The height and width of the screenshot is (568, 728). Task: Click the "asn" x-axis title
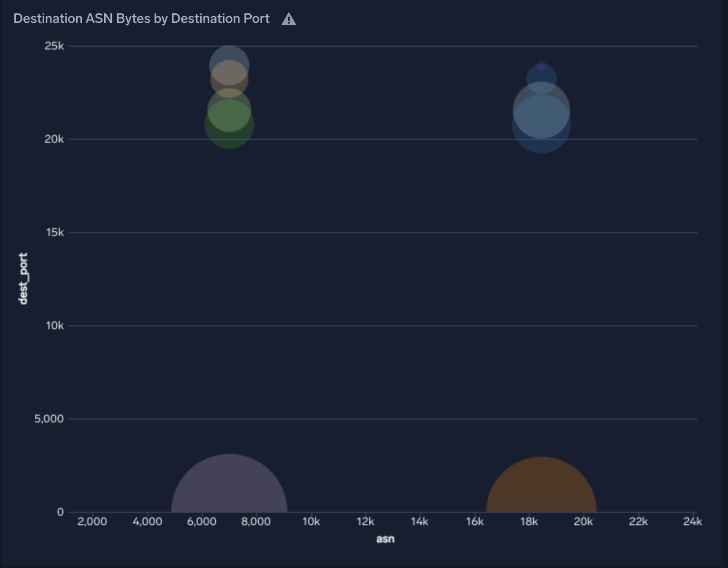click(x=385, y=539)
